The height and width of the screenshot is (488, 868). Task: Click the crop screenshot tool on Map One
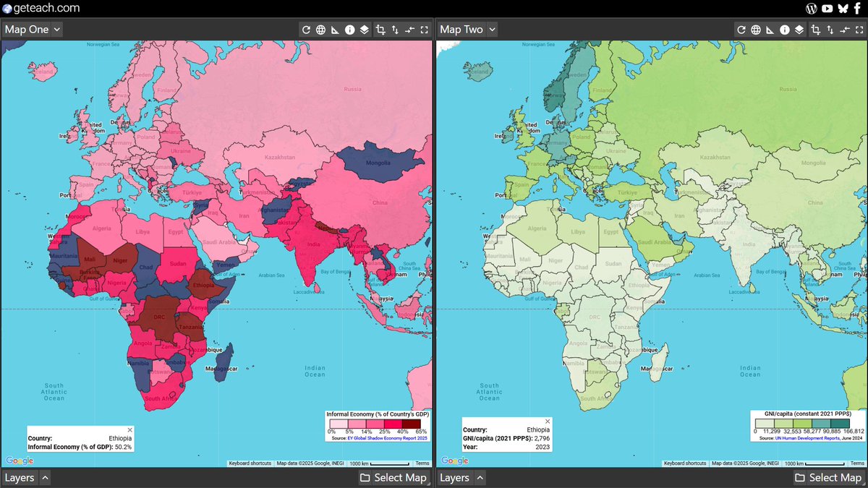pos(382,30)
